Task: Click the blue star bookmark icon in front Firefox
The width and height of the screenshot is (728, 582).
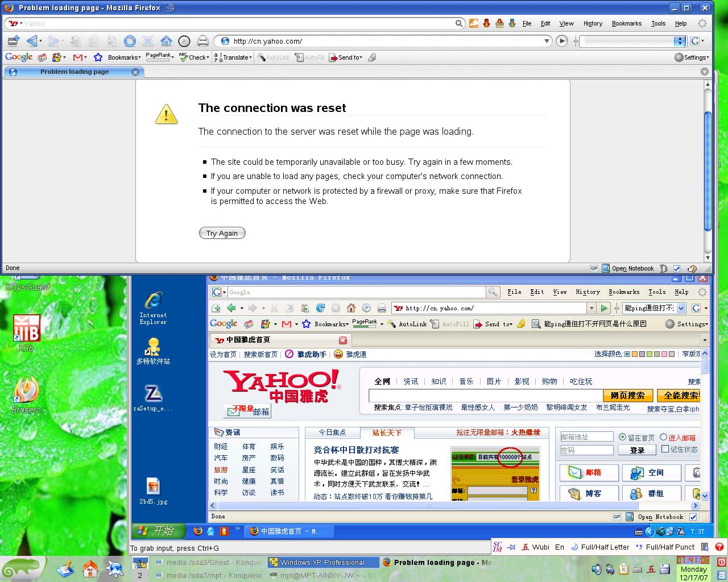Action: pyautogui.click(x=98, y=57)
